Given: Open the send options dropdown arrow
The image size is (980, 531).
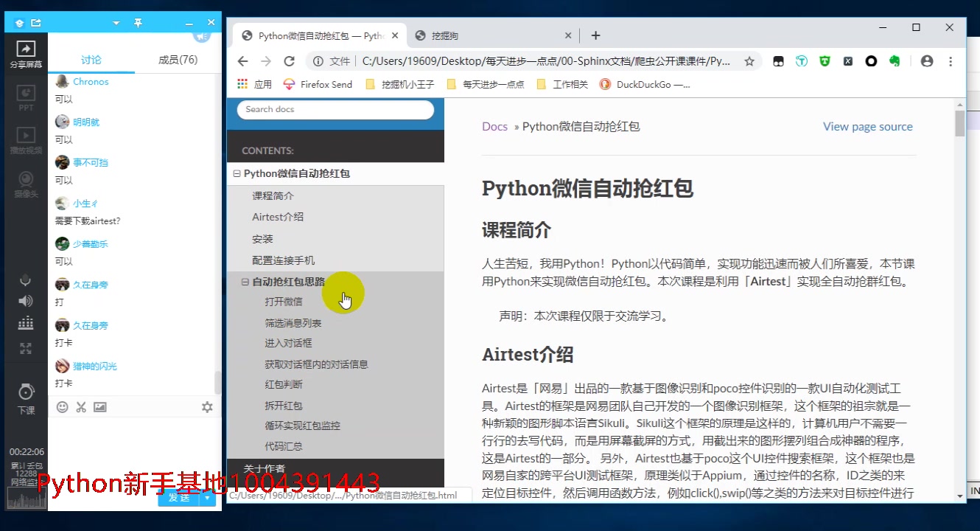Looking at the screenshot, I should (x=208, y=498).
